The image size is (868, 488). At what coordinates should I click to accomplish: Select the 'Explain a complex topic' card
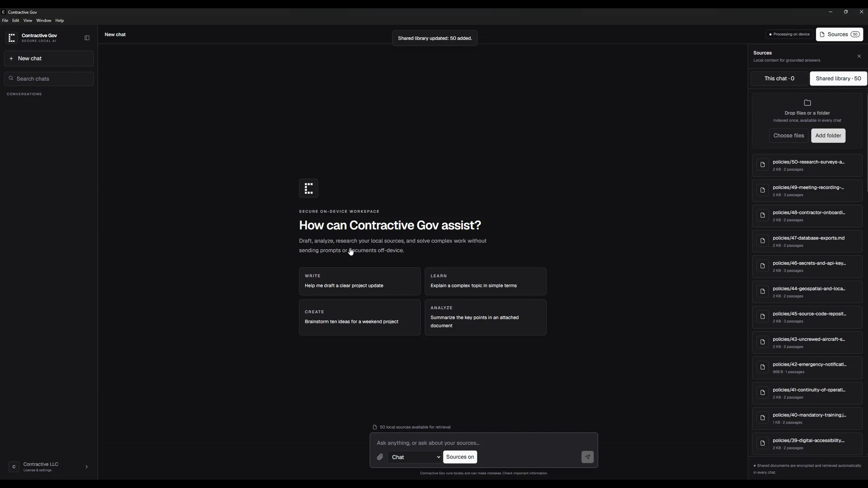point(485,281)
